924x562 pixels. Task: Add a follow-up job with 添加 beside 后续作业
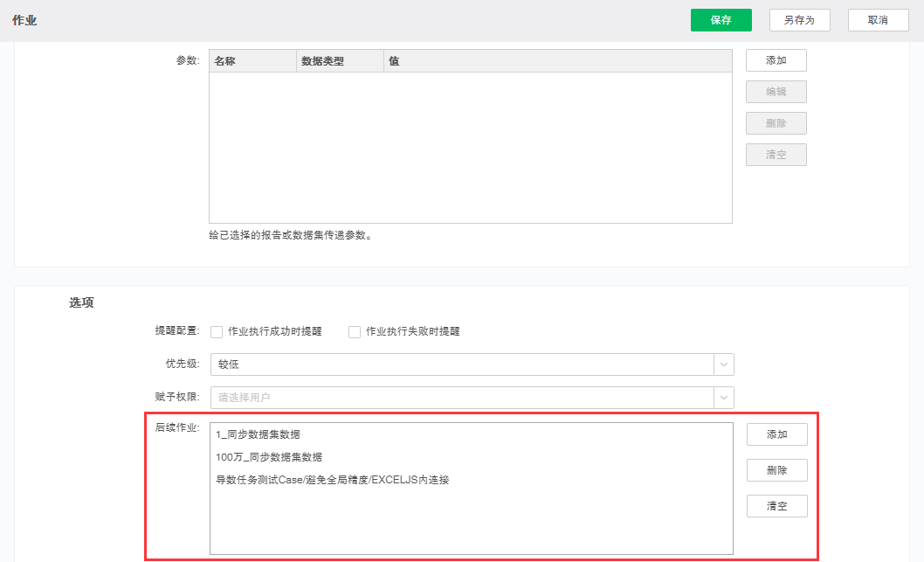776,434
